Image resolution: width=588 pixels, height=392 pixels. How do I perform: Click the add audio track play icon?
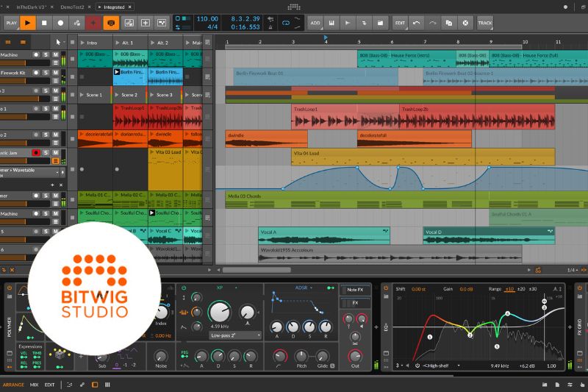tap(348, 23)
